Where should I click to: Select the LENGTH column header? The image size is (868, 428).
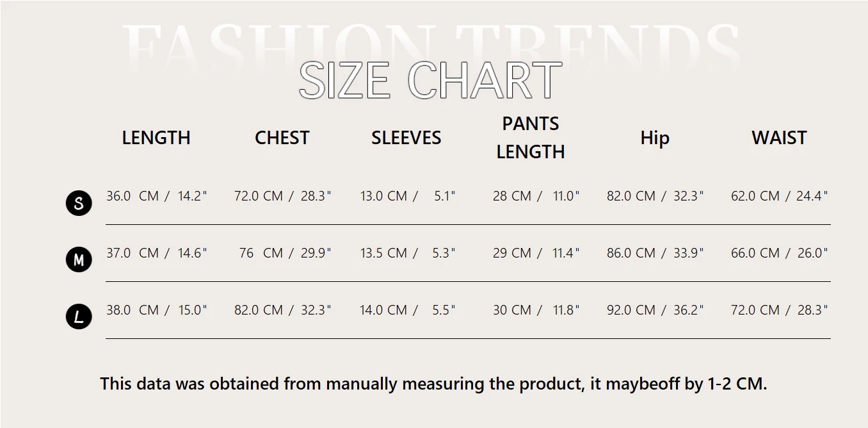pyautogui.click(x=156, y=138)
